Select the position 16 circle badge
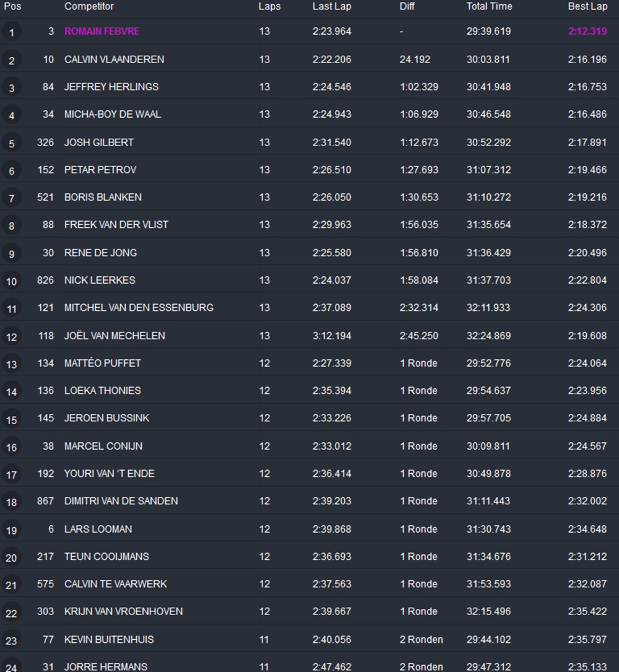619x672 pixels. [11, 447]
